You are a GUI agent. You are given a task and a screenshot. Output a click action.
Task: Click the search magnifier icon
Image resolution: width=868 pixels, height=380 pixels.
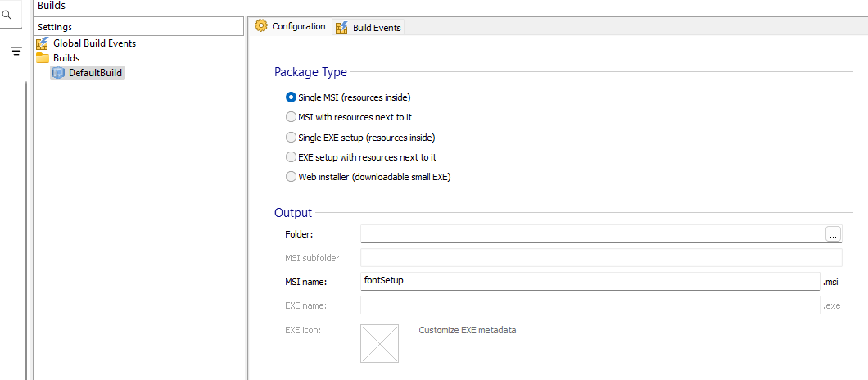click(x=7, y=14)
